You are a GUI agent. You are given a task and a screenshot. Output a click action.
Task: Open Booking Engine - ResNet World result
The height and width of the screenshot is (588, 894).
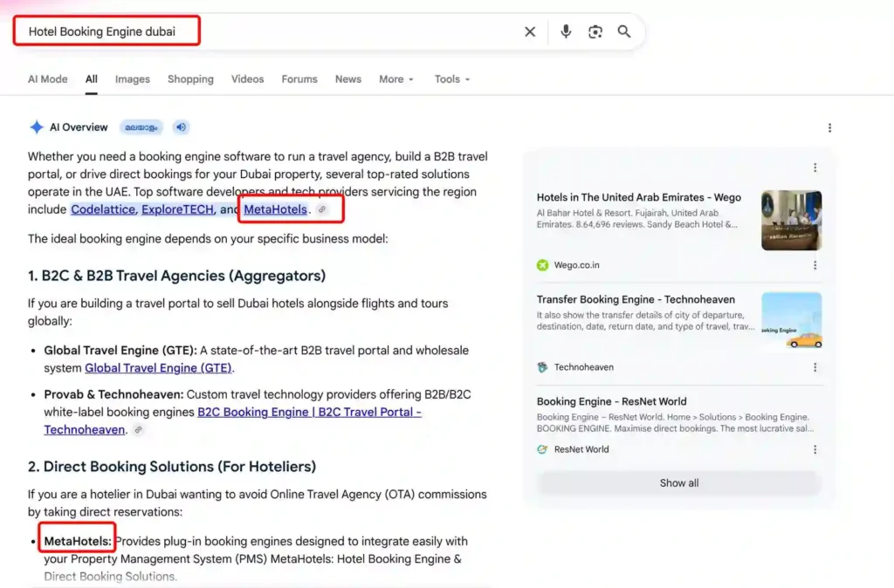tap(611, 401)
